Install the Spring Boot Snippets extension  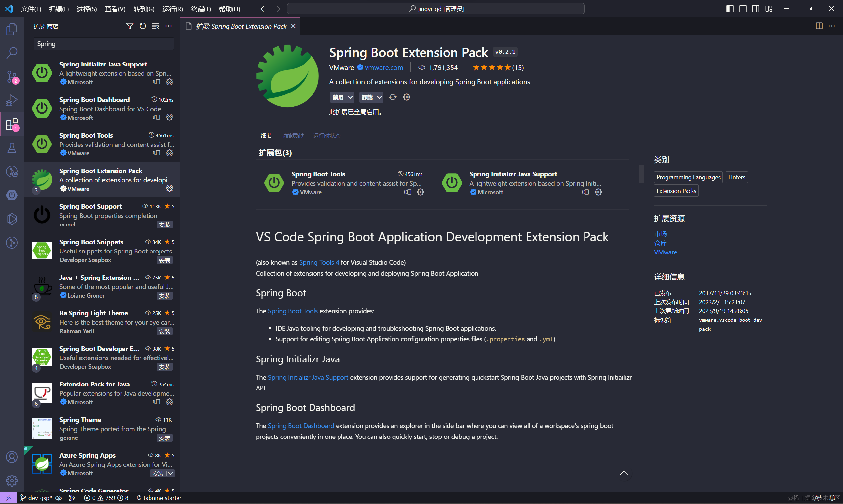[x=164, y=260]
